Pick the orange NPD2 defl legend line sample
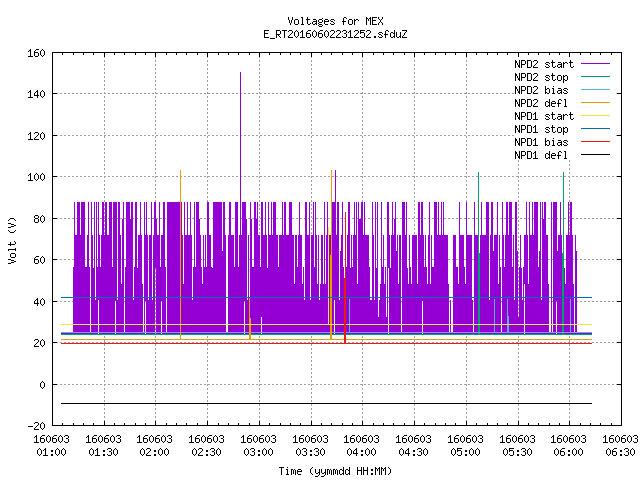 point(596,103)
